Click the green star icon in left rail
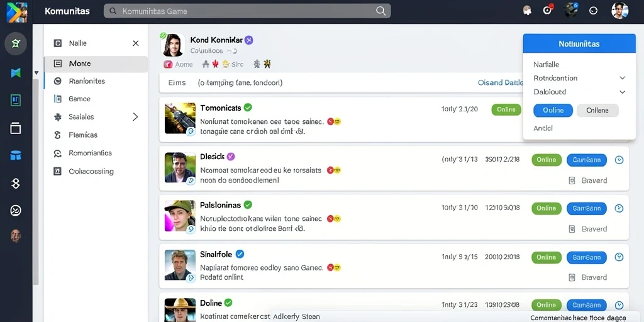 pos(16,43)
